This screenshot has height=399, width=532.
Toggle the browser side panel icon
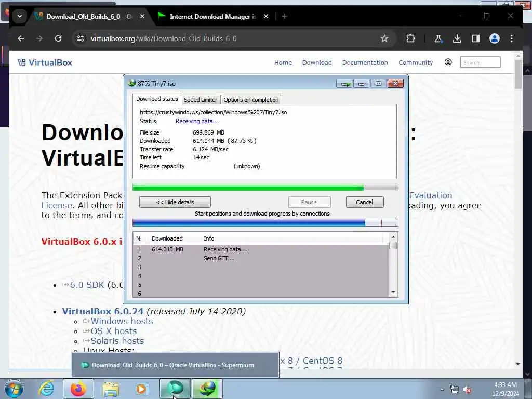coord(476,38)
